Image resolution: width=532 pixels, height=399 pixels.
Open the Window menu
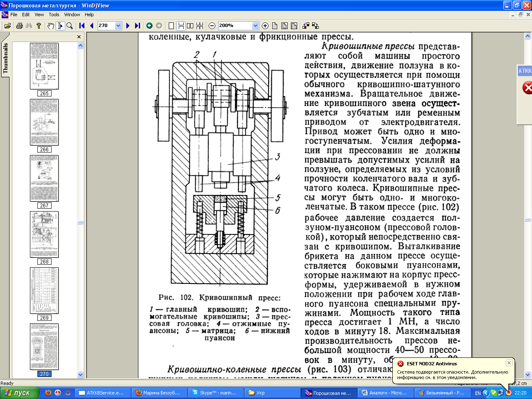click(x=72, y=15)
